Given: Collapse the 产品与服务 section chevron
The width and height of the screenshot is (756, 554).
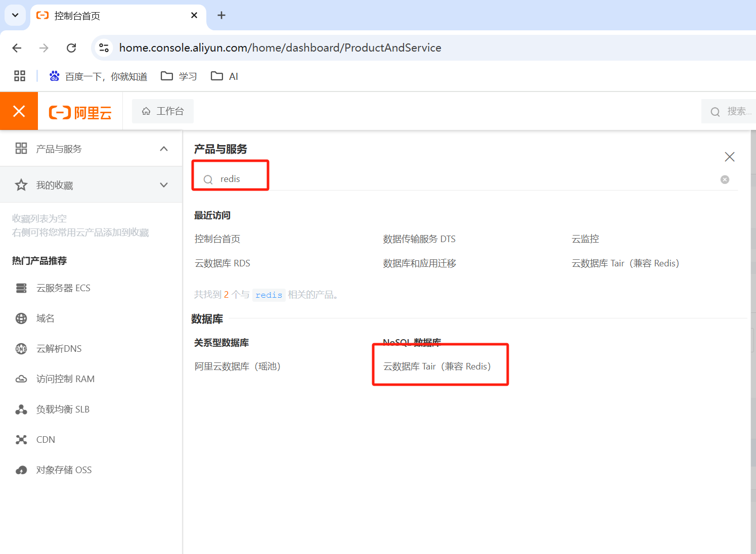Looking at the screenshot, I should click(163, 148).
